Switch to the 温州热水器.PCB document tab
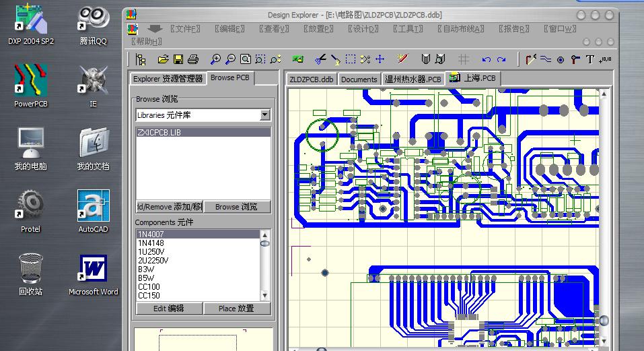644x351 pixels. (x=413, y=79)
